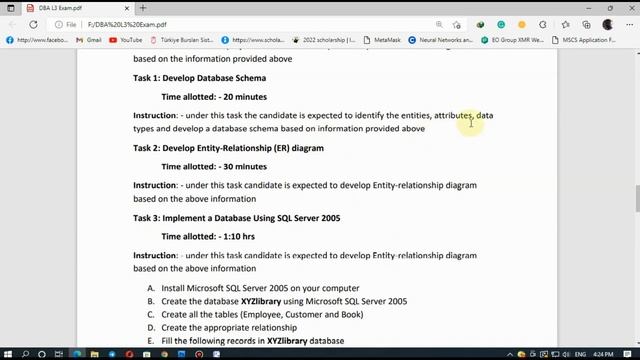Open the tab actions menu icon
This screenshot has height=360, width=640.
click(x=11, y=8)
